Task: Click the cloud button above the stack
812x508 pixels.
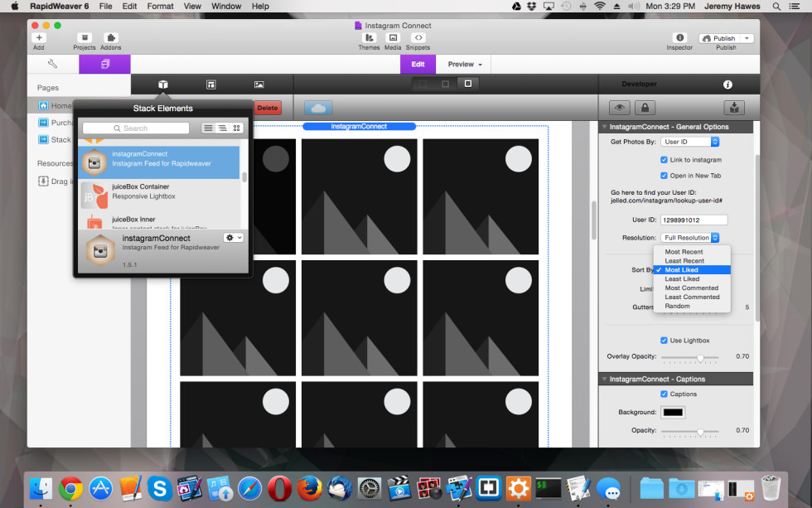Action: pos(318,108)
